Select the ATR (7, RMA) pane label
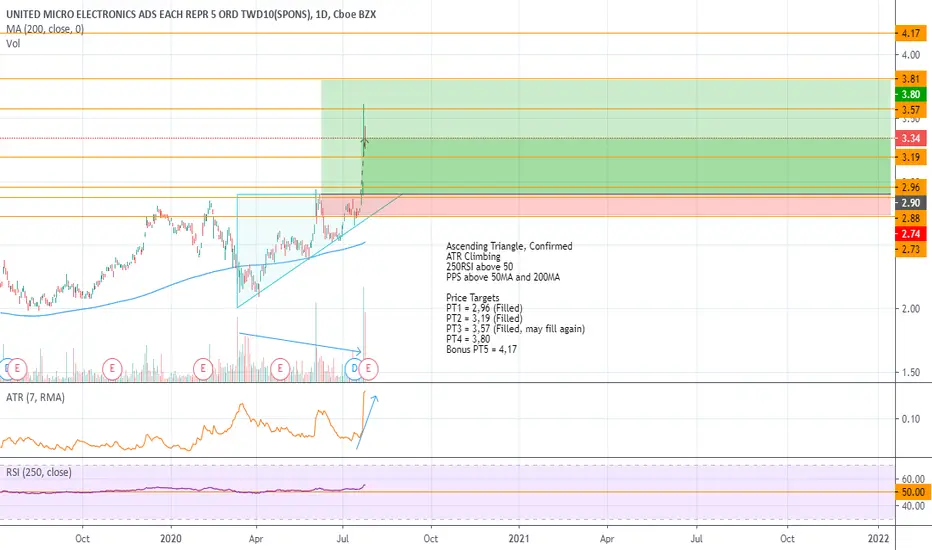The height and width of the screenshot is (550, 932). click(x=36, y=397)
